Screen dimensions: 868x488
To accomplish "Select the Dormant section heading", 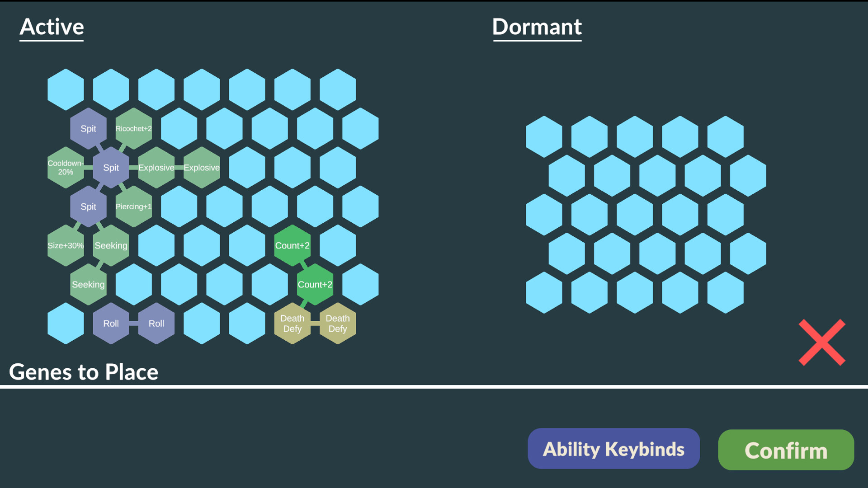I will click(x=537, y=27).
